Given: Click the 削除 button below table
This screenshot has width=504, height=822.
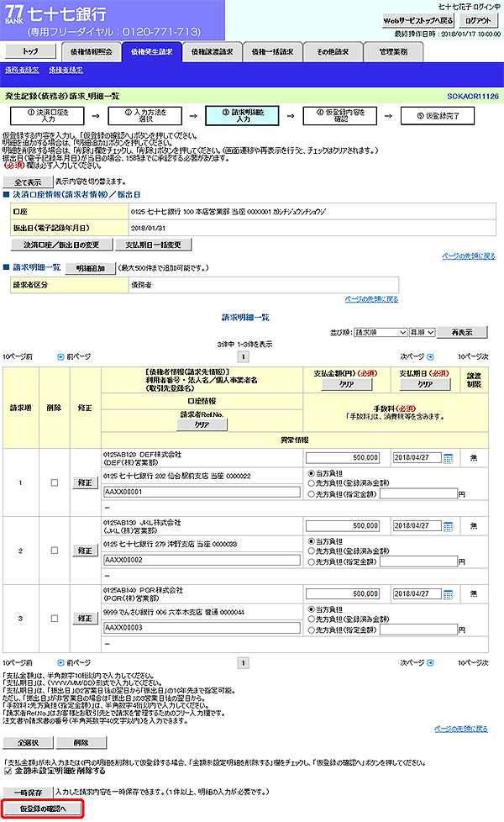Looking at the screenshot, I should (x=81, y=743).
